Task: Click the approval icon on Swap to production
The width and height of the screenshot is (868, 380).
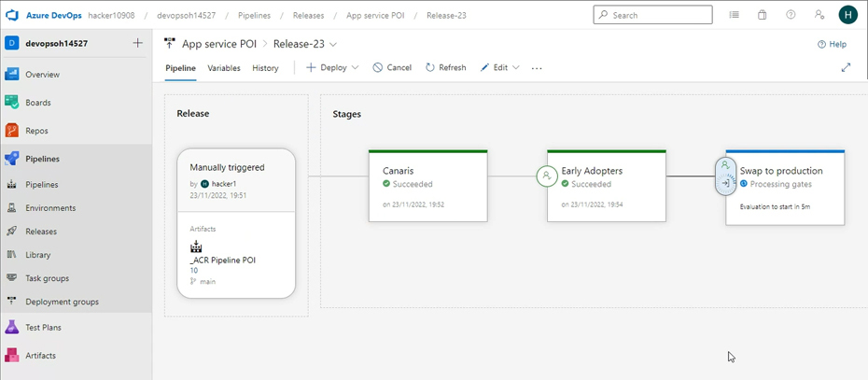Action: [725, 165]
